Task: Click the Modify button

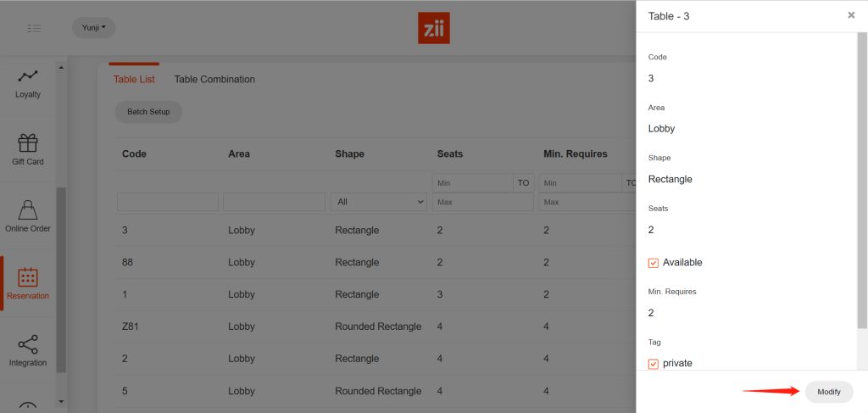Action: coord(828,392)
